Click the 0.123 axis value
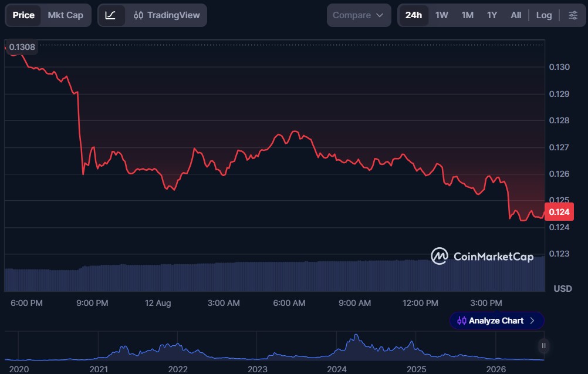This screenshot has width=588, height=374. [x=559, y=254]
